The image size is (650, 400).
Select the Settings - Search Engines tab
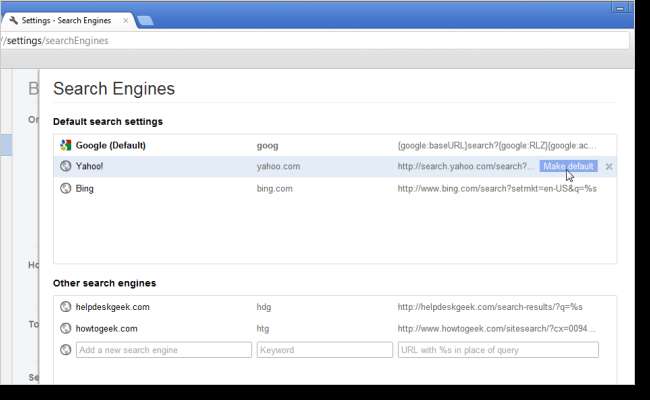point(68,20)
